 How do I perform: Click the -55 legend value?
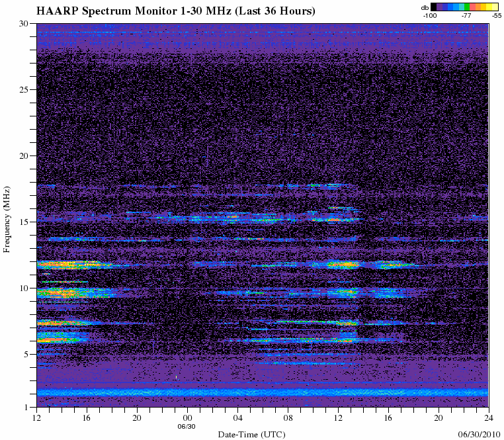[x=497, y=15]
